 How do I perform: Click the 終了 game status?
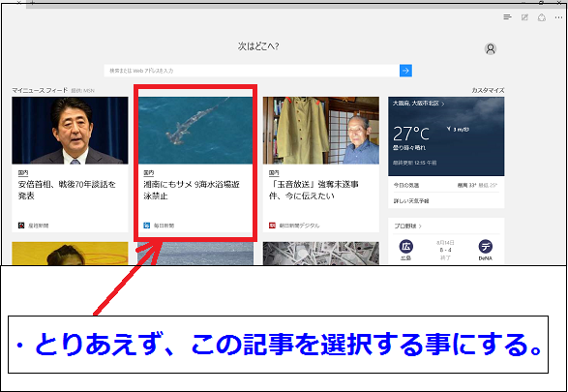pos(445,257)
